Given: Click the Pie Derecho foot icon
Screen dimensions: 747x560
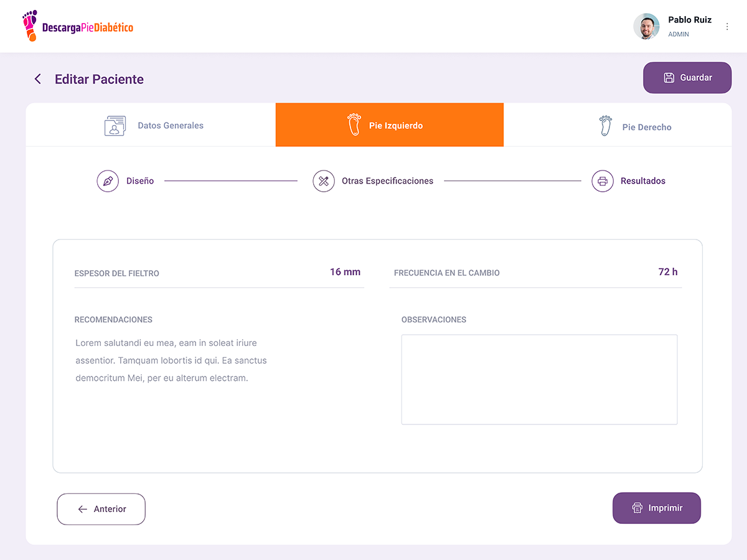Looking at the screenshot, I should 605,126.
